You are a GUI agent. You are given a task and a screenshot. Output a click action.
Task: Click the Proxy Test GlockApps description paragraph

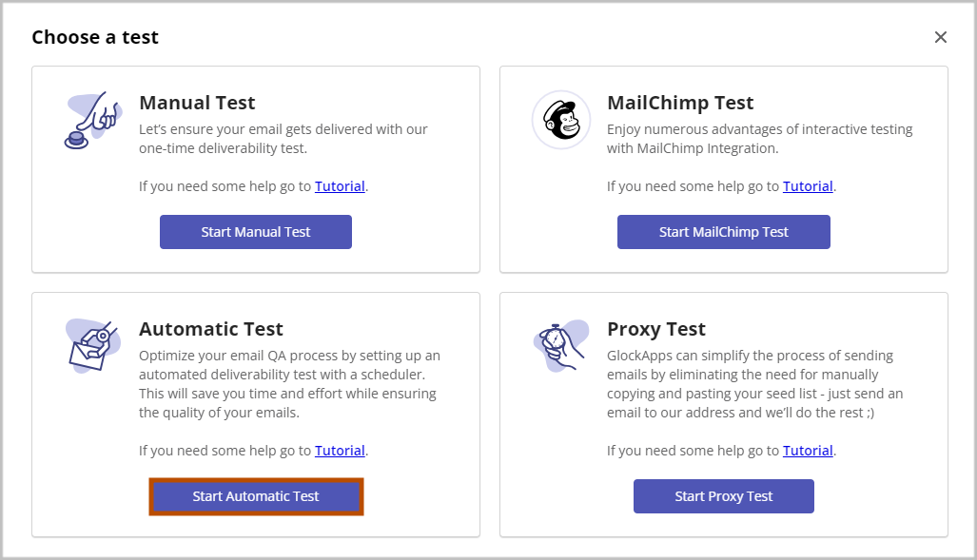click(755, 384)
